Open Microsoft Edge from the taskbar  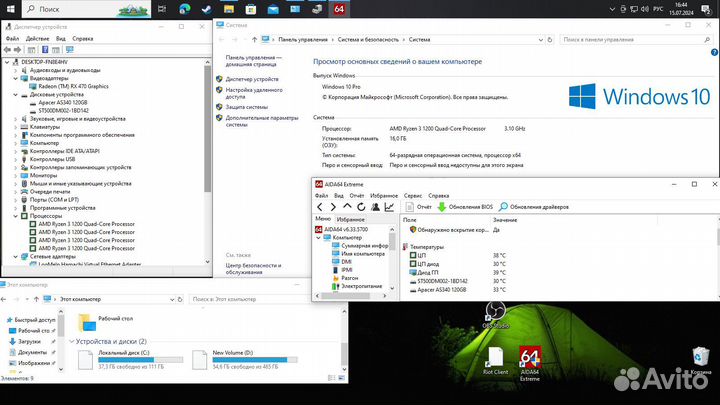tap(185, 9)
